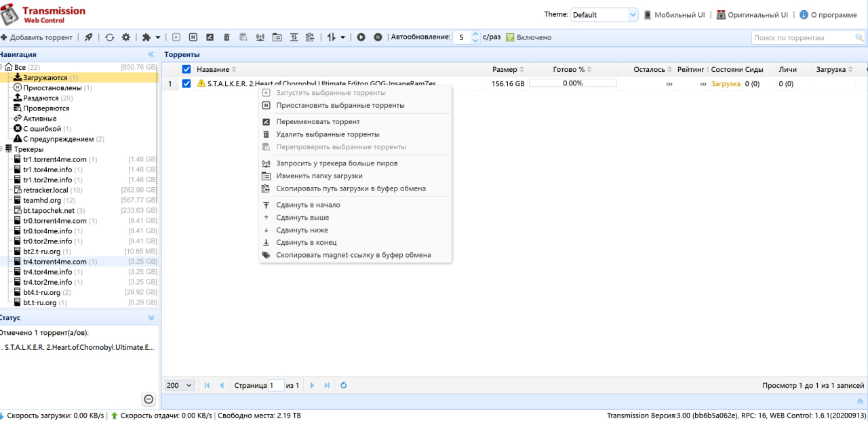Click the circular minus icon in status panel
This screenshot has width=868, height=421.
click(149, 399)
